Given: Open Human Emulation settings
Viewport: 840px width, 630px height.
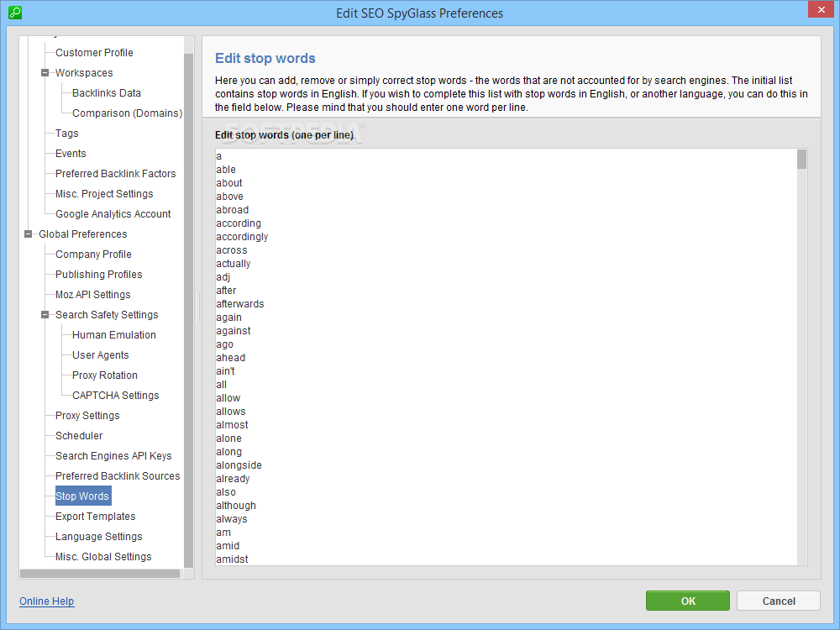Looking at the screenshot, I should coord(114,335).
